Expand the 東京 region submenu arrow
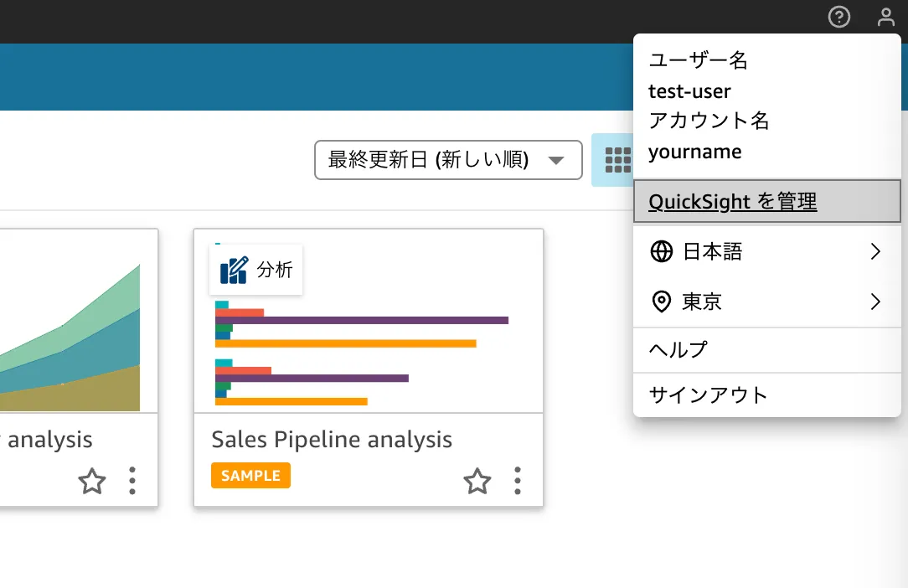 875,302
